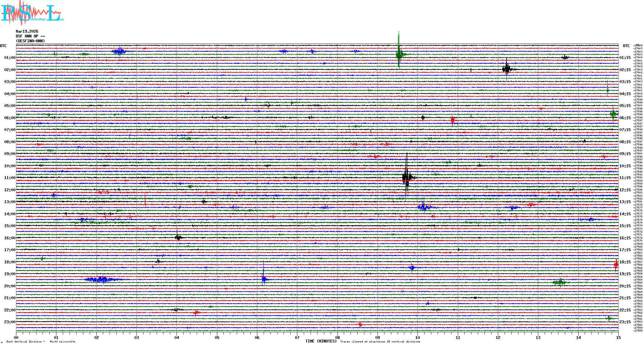
Task: Click the large green spike near 01:00 row
Action: (399, 54)
